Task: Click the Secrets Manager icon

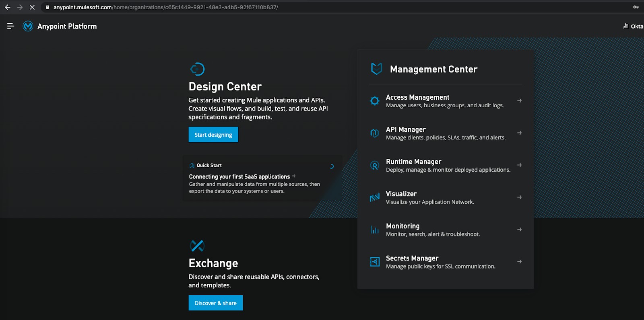Action: tap(375, 262)
